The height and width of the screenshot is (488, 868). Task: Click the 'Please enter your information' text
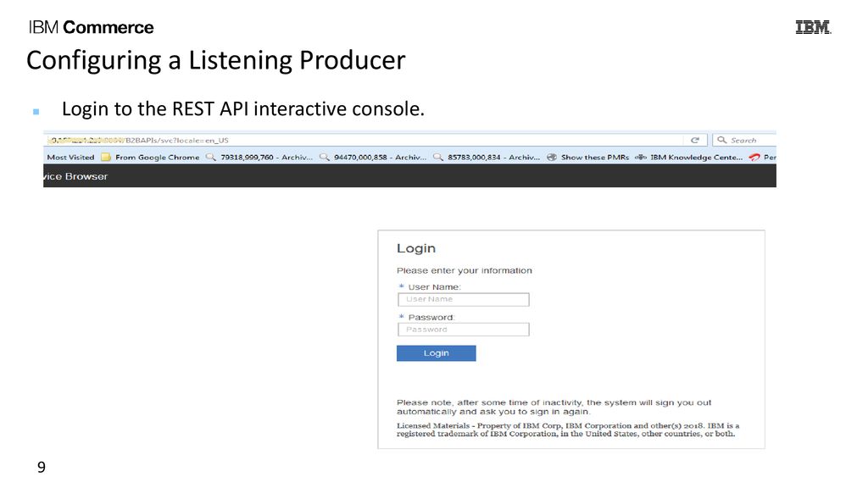coord(464,270)
